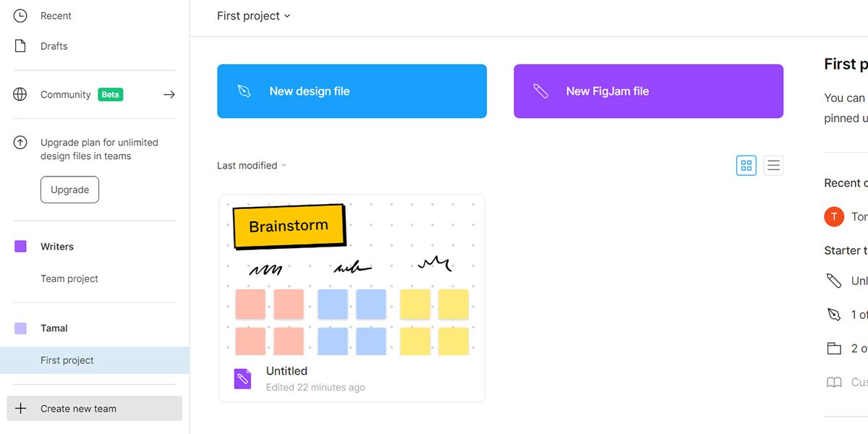868x434 pixels.
Task: Click the Upgrade button
Action: 69,190
